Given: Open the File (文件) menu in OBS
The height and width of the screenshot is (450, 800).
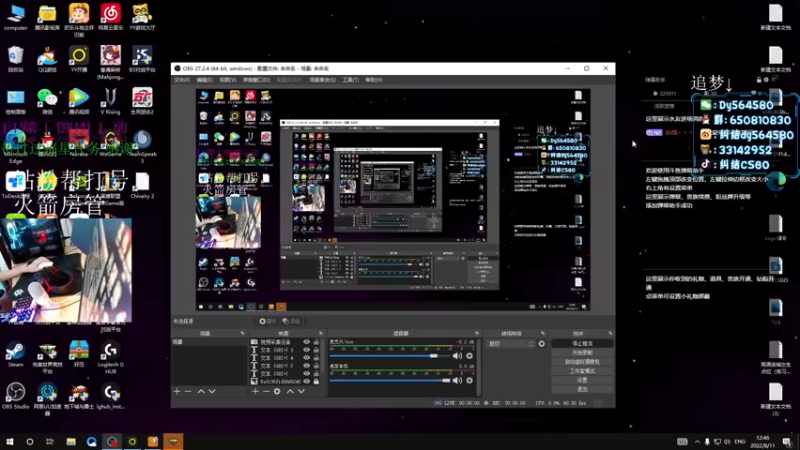Looking at the screenshot, I should [182, 80].
